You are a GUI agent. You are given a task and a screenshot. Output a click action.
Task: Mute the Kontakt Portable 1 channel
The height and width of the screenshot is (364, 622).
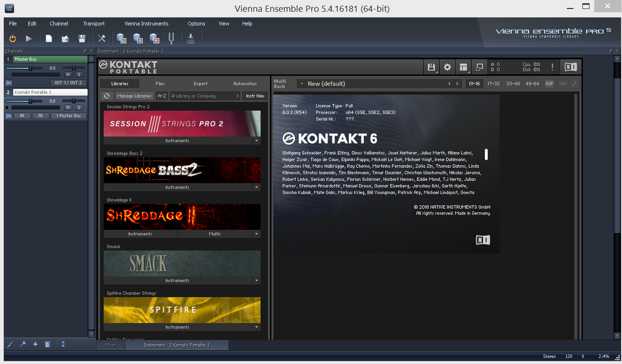[x=68, y=107]
